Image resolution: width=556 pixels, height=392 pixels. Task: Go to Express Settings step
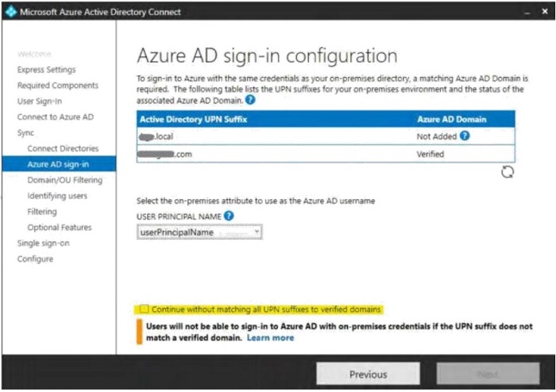coord(46,70)
